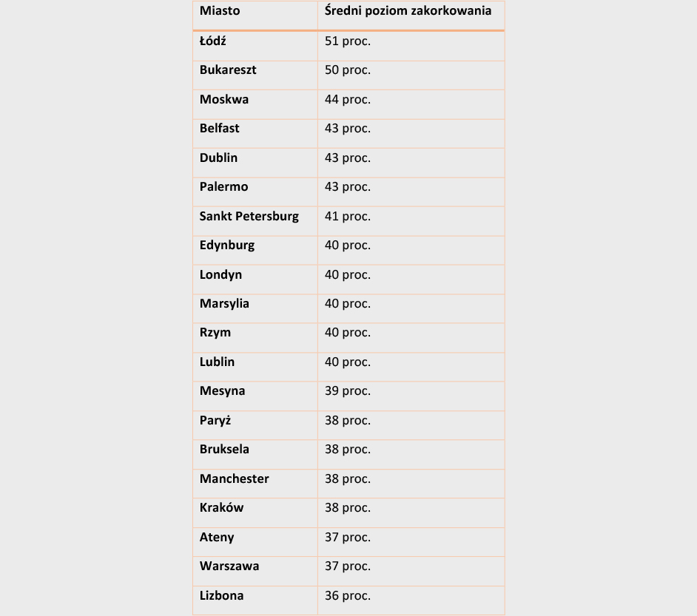Click the Warszawa city name

[x=229, y=566]
